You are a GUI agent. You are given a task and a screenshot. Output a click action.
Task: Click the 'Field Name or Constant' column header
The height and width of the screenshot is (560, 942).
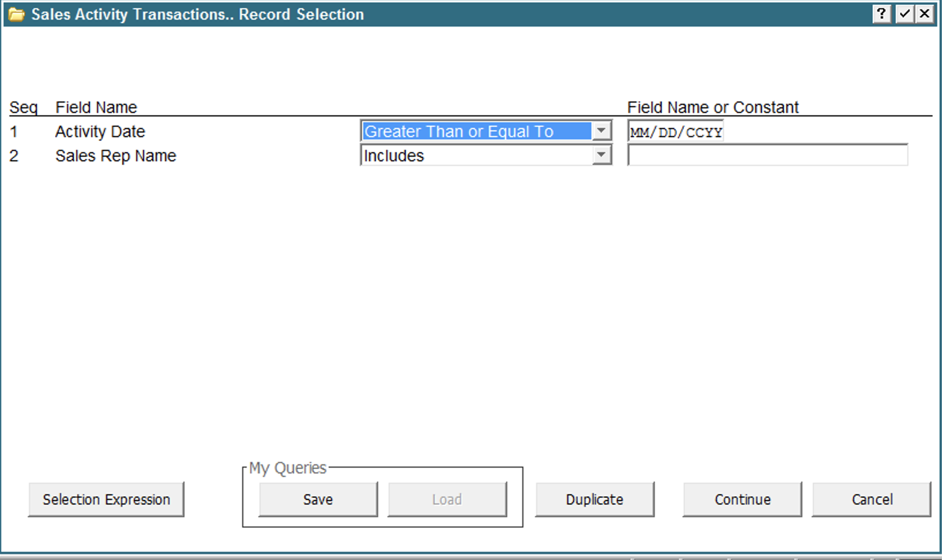(x=713, y=107)
